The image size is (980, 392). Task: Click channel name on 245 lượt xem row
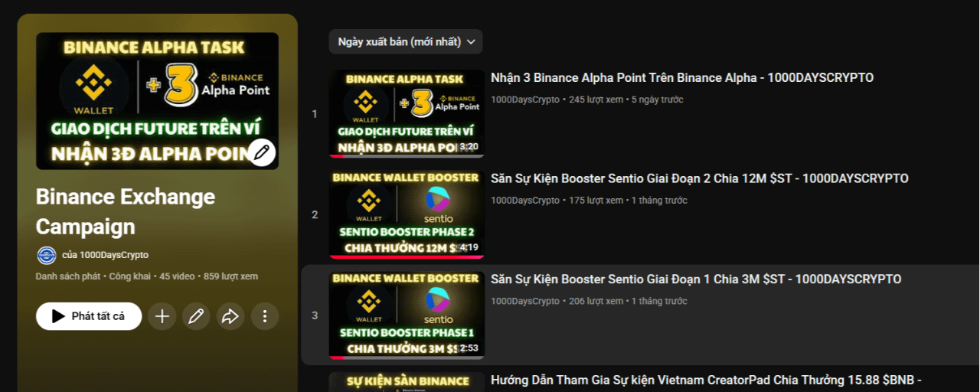(x=525, y=100)
